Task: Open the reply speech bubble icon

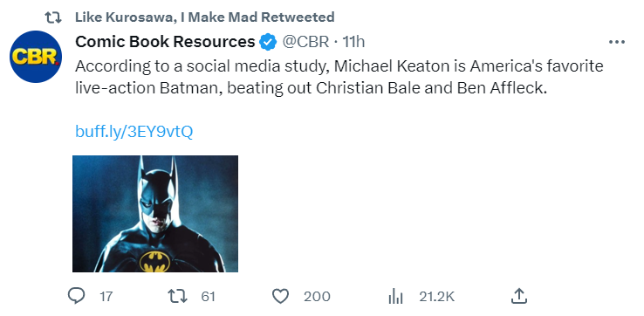Action: [77, 296]
